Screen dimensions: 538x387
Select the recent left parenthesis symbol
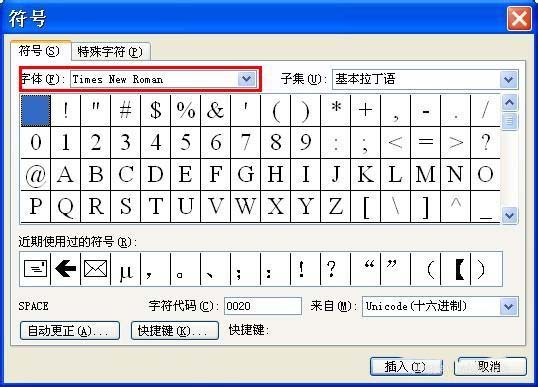click(x=426, y=269)
